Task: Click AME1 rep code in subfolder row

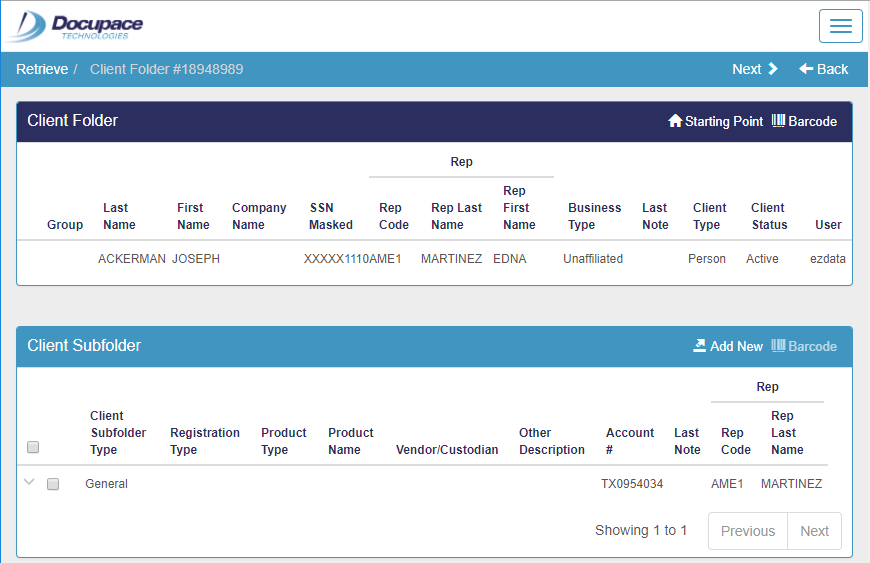Action: (727, 484)
